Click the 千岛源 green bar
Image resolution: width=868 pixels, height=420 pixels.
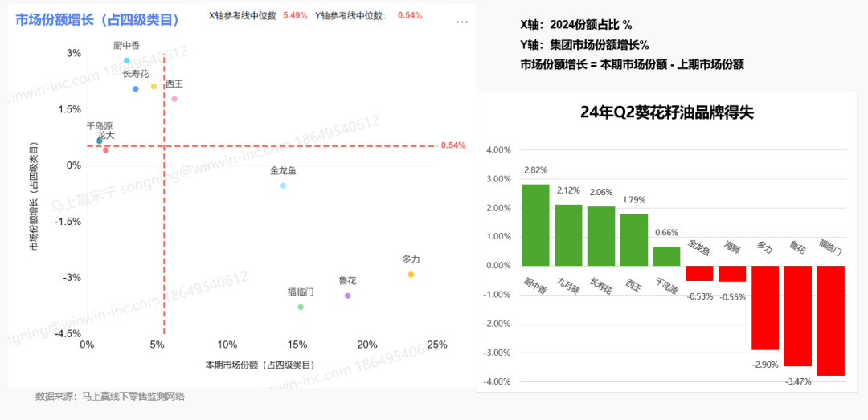666,256
